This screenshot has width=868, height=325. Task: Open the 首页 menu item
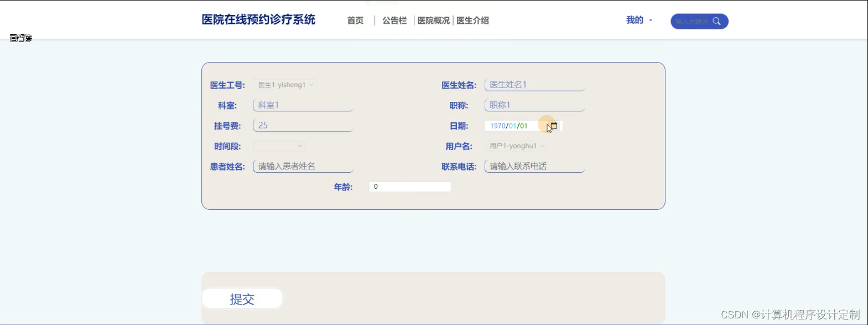tap(355, 20)
